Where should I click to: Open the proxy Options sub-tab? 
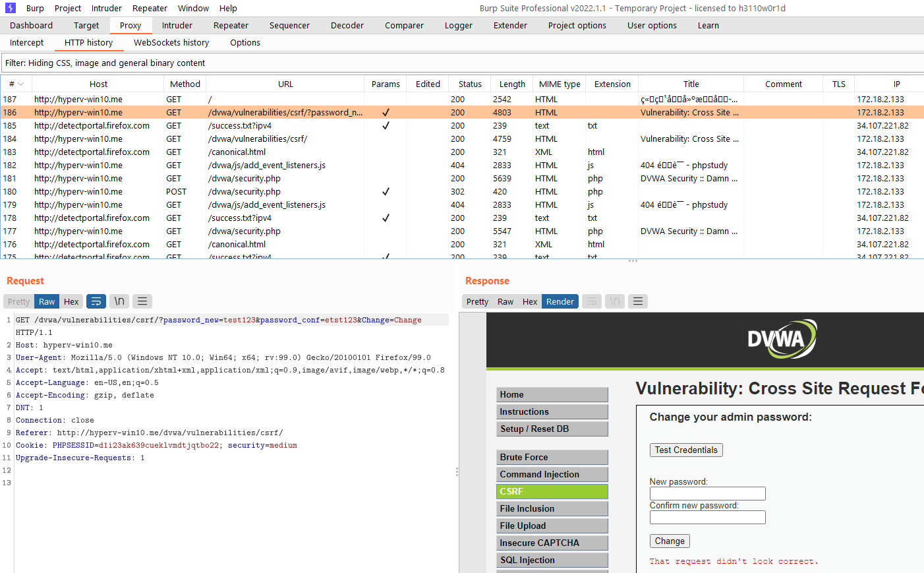point(245,42)
